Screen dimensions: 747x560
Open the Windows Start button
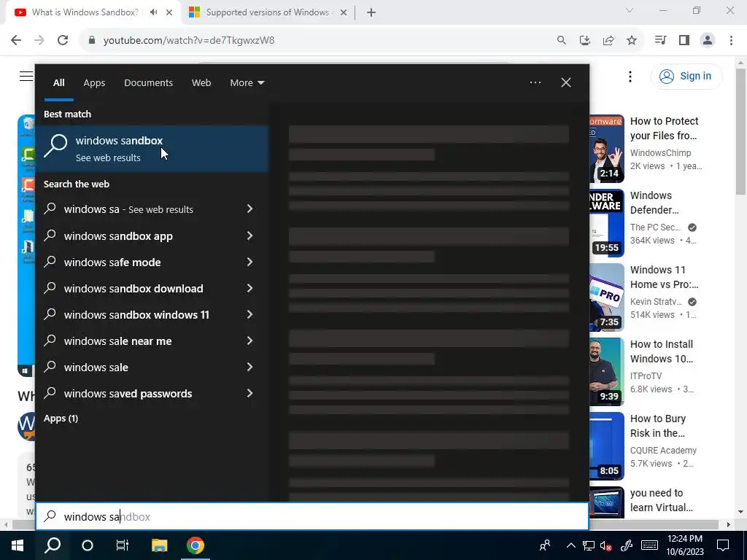(x=18, y=545)
